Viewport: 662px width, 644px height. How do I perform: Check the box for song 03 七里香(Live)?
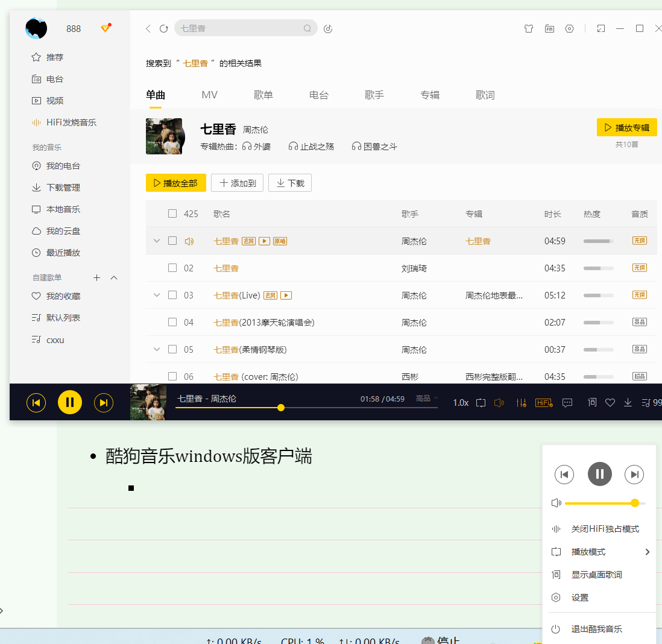172,295
